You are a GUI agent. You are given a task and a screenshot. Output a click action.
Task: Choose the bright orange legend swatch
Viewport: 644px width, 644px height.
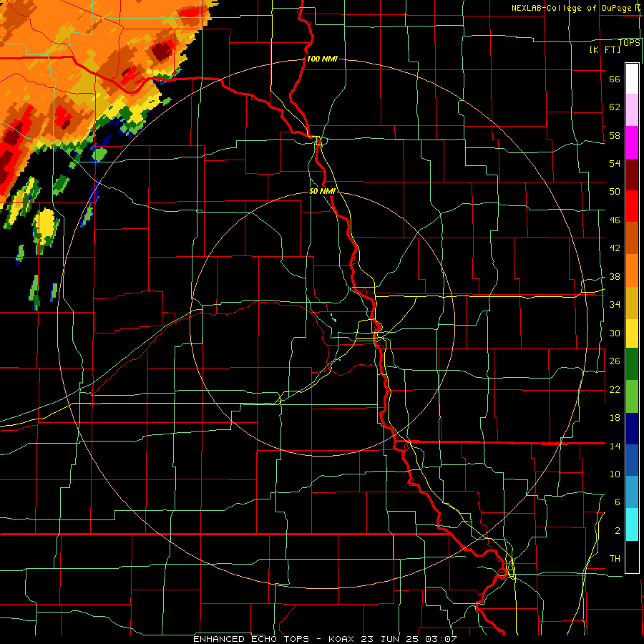point(632,270)
